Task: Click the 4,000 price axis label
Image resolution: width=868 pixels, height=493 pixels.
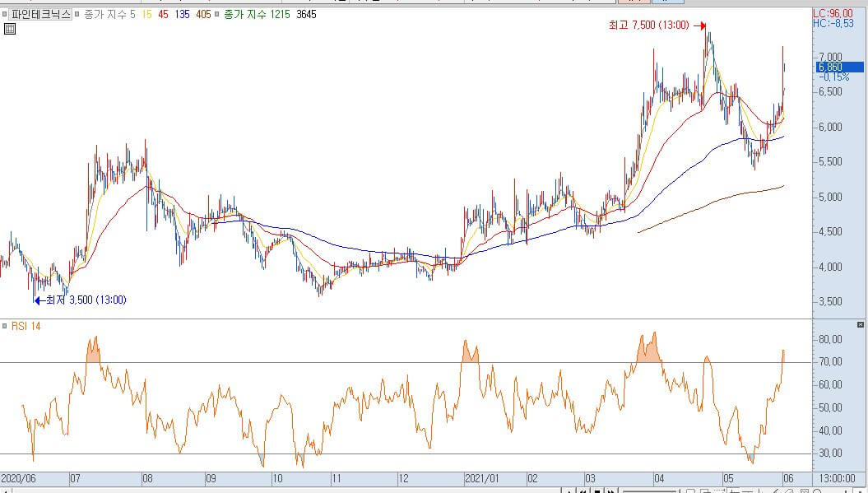Action: click(x=830, y=267)
